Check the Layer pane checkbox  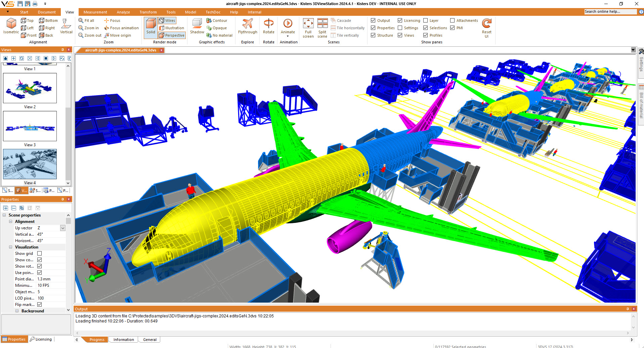(x=425, y=21)
